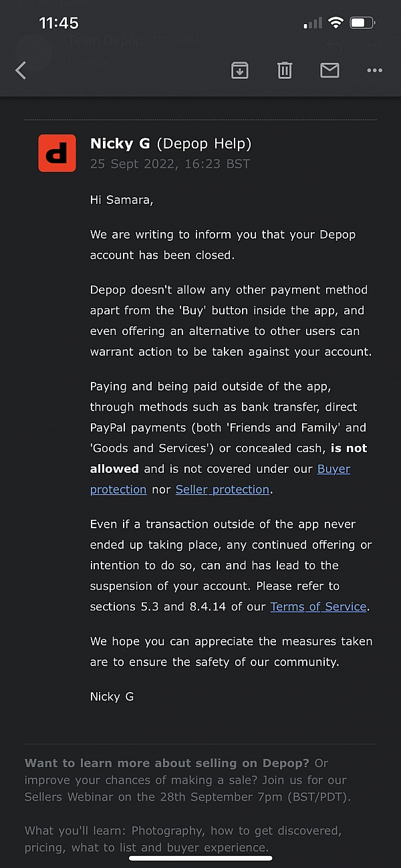Tap the (Depop Help) sender label
The image size is (401, 868).
click(x=204, y=143)
